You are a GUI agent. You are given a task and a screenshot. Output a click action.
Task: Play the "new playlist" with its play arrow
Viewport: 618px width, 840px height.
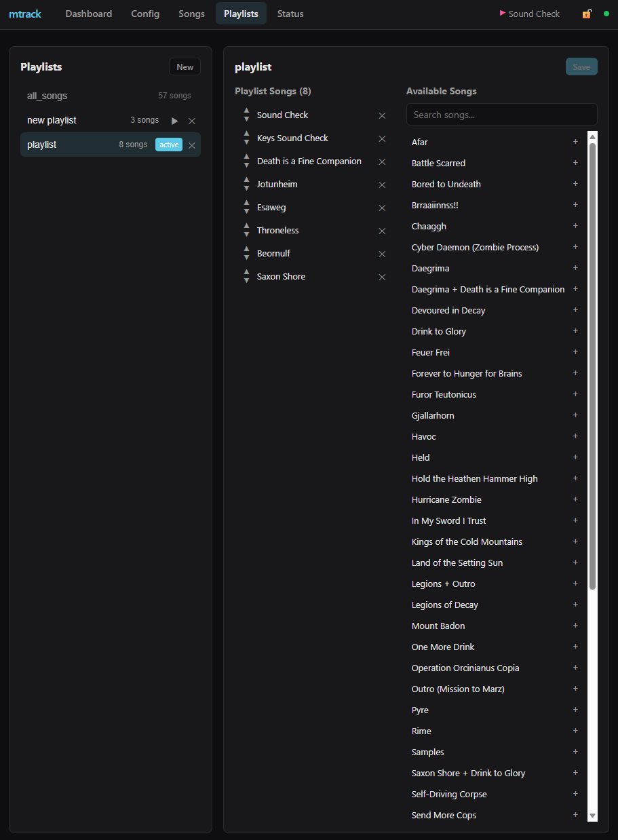[x=174, y=120]
